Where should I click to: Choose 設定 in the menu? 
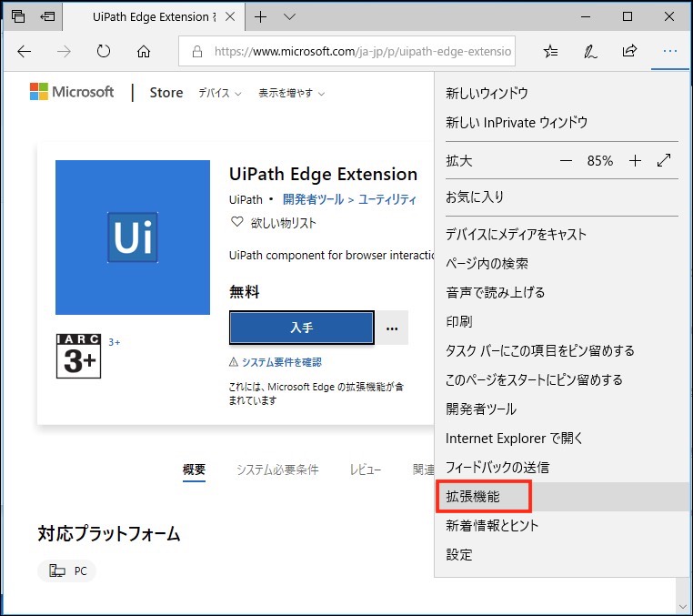tap(459, 555)
